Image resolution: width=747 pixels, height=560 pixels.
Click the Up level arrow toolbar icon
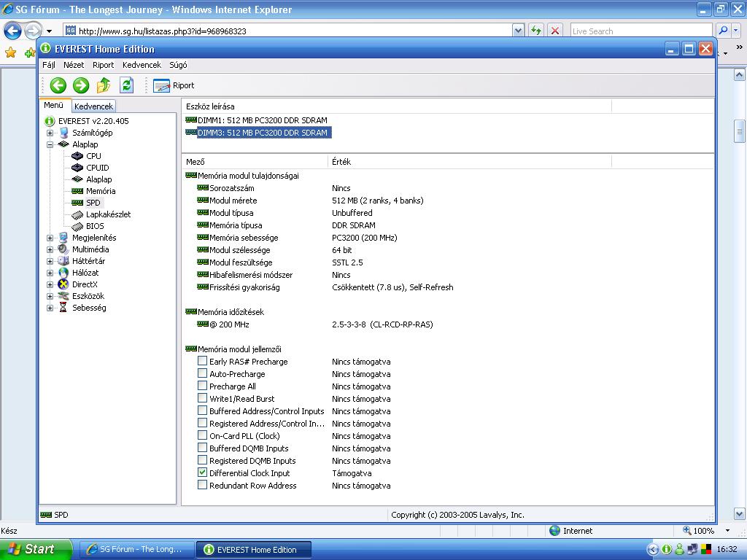pos(104,85)
